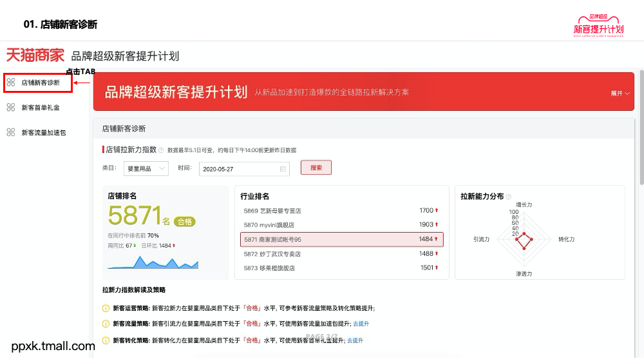Click the 搜索 button
This screenshot has height=363, width=644.
pyautogui.click(x=316, y=168)
